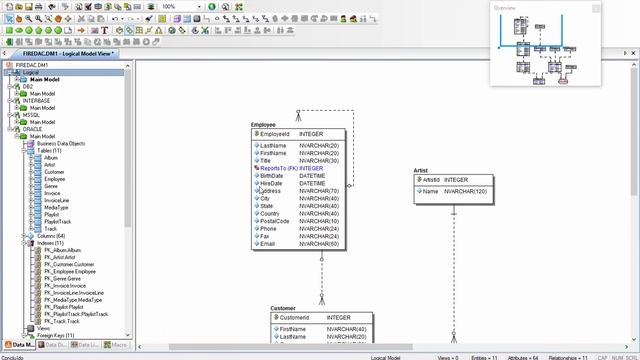This screenshot has width=640, height=360.
Task: Click the Undo arrow icon
Action: (115, 19)
